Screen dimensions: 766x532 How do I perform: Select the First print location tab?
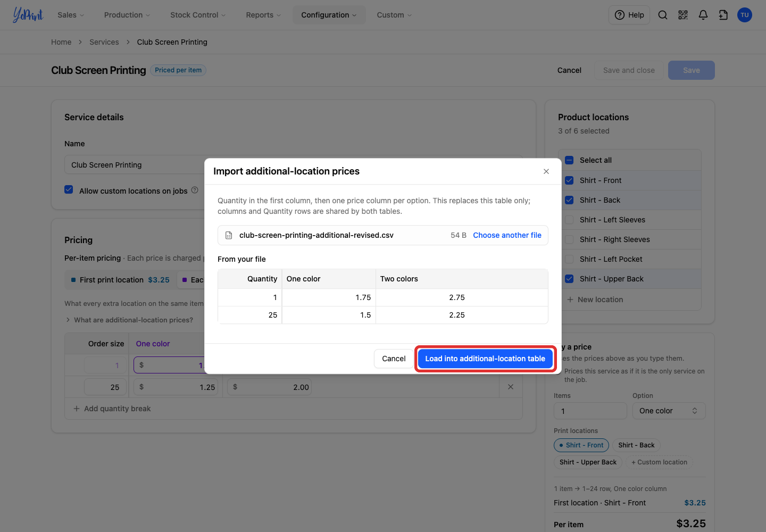pyautogui.click(x=120, y=280)
